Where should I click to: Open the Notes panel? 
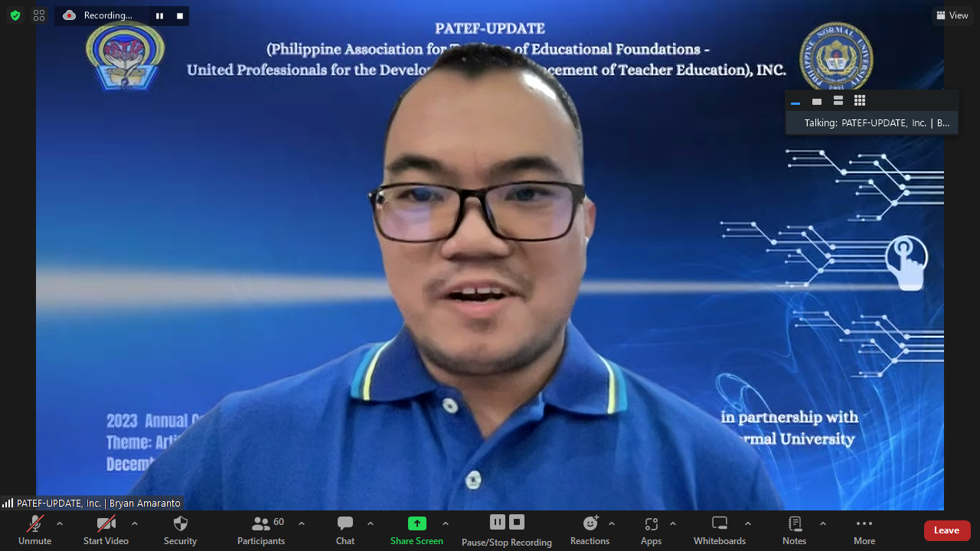[794, 530]
